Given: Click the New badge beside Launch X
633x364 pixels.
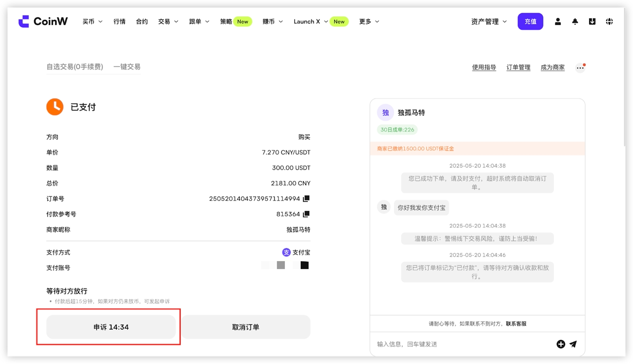Looking at the screenshot, I should [x=339, y=21].
